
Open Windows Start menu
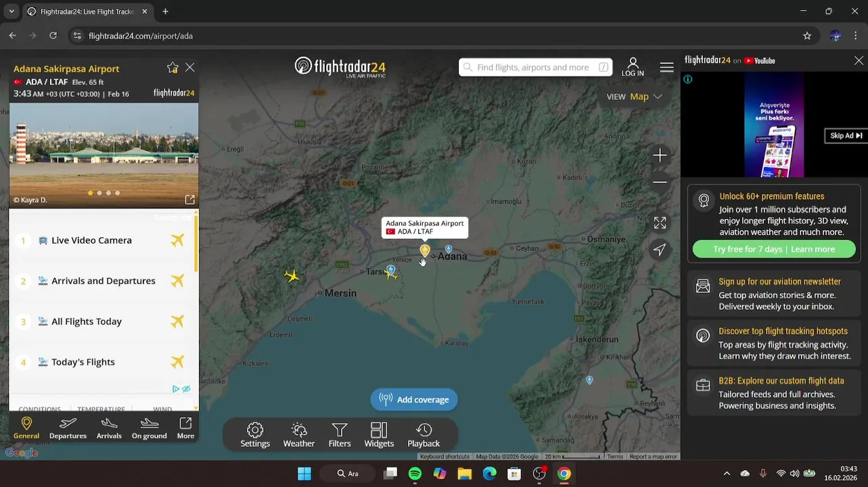click(304, 473)
